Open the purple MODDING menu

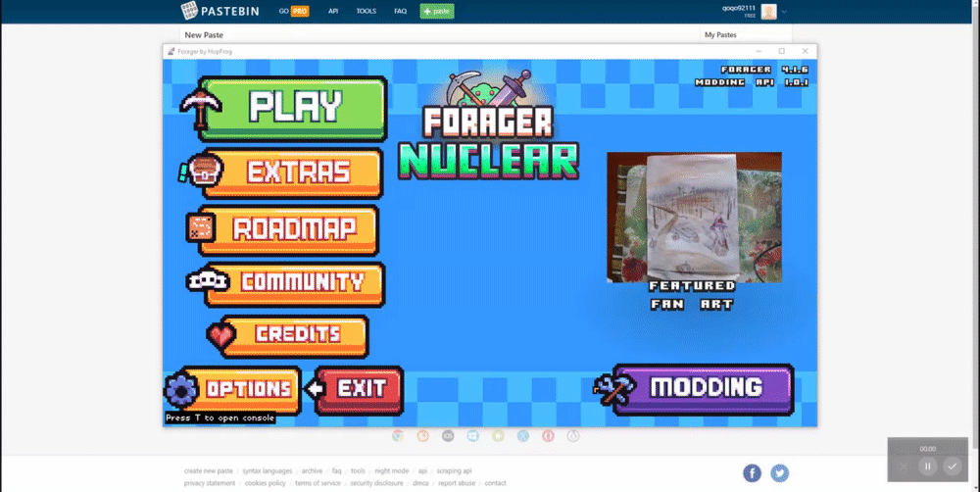704,389
